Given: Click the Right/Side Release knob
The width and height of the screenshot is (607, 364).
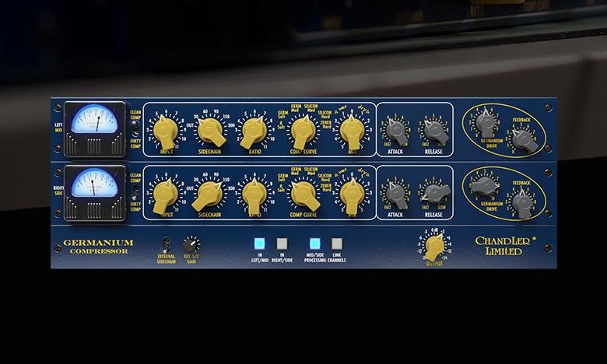Looking at the screenshot, I should (x=437, y=193).
